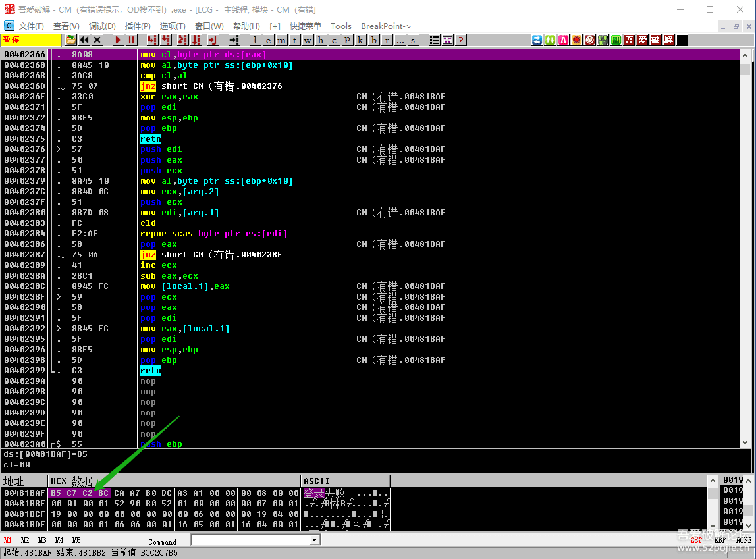
Task: Click the Restart program rewind icon
Action: [x=84, y=40]
